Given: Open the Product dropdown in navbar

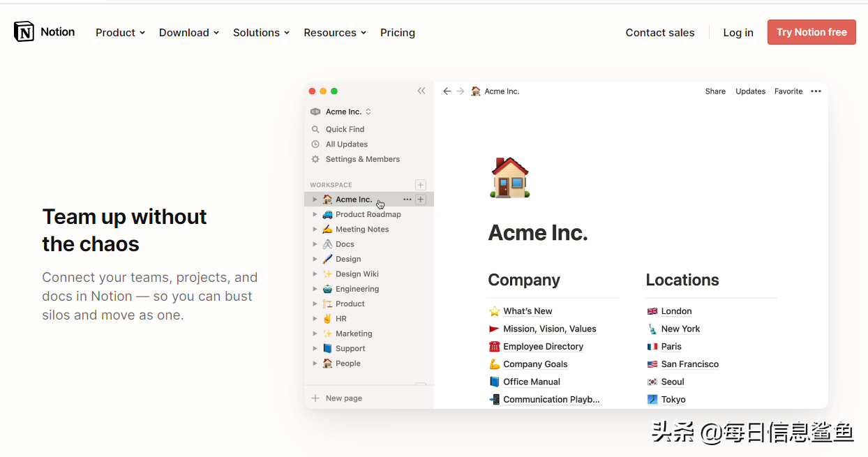Looking at the screenshot, I should point(120,32).
